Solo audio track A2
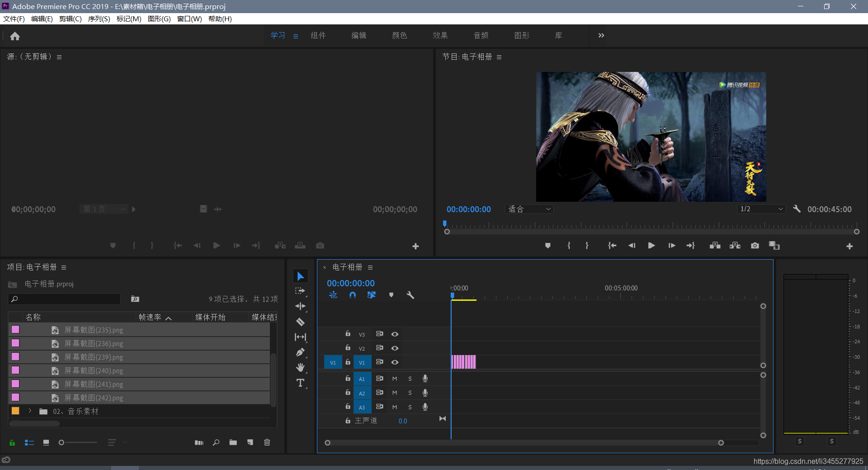 coord(410,393)
